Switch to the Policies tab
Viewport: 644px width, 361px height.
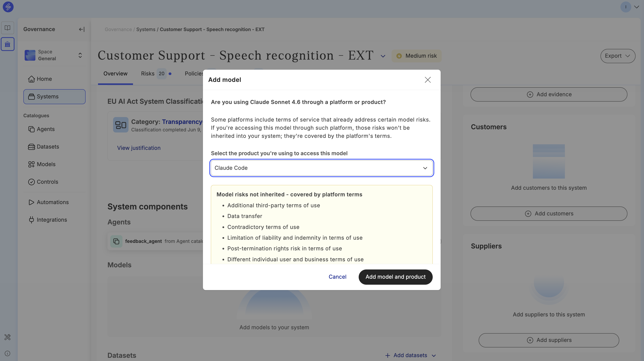click(x=194, y=74)
